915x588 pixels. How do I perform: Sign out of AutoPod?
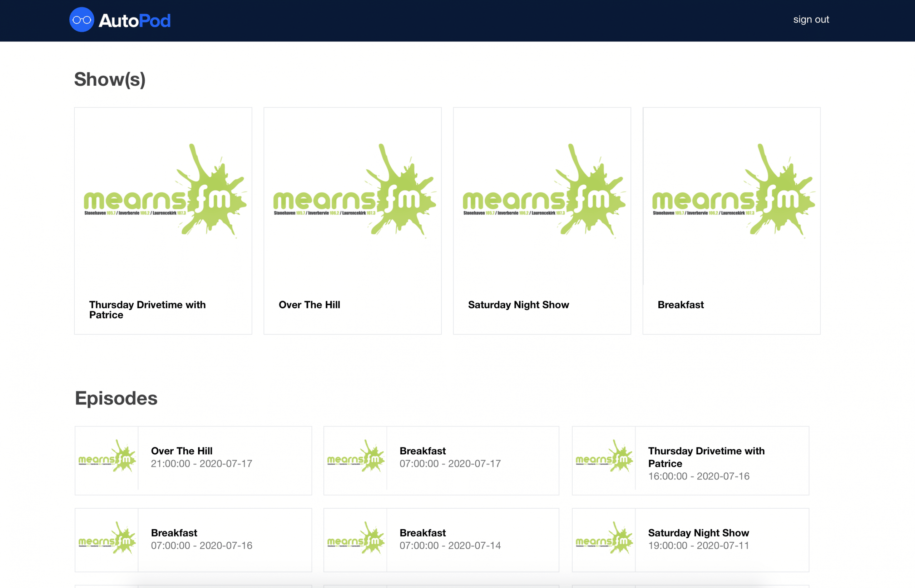(x=811, y=20)
